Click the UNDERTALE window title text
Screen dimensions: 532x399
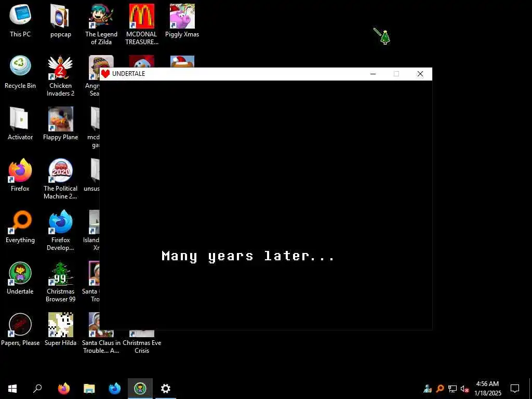(129, 74)
